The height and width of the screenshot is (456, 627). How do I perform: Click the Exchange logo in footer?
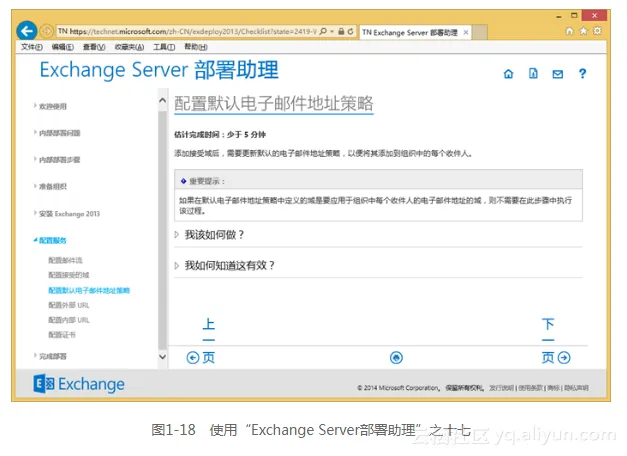click(80, 384)
